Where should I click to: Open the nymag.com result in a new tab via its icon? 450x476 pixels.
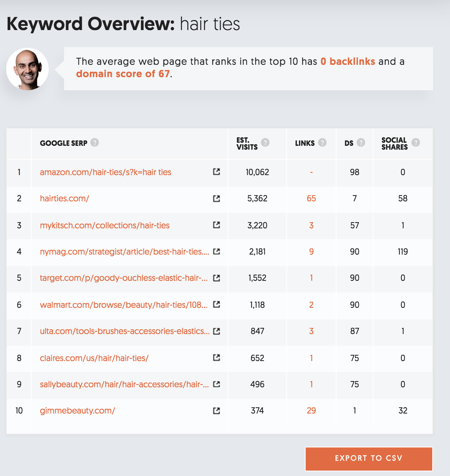217,252
